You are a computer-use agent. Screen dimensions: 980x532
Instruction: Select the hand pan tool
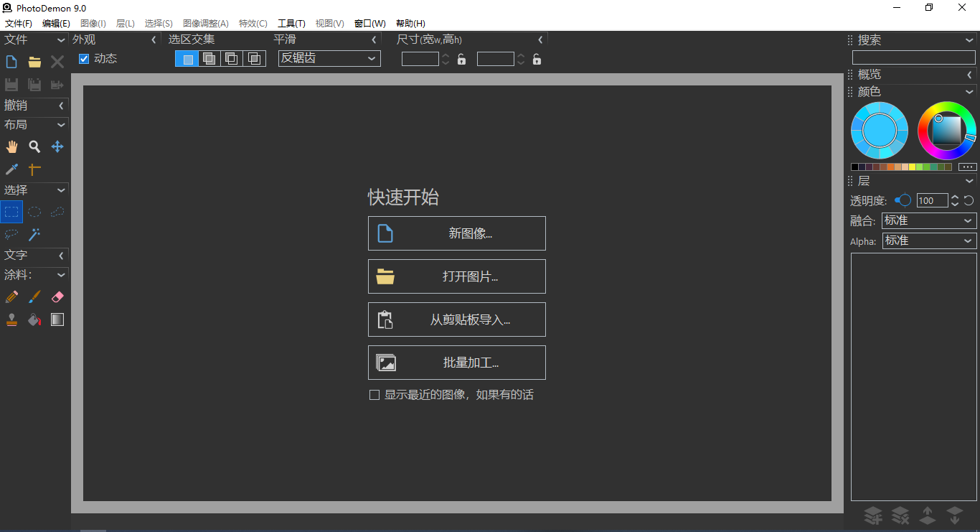click(11, 146)
